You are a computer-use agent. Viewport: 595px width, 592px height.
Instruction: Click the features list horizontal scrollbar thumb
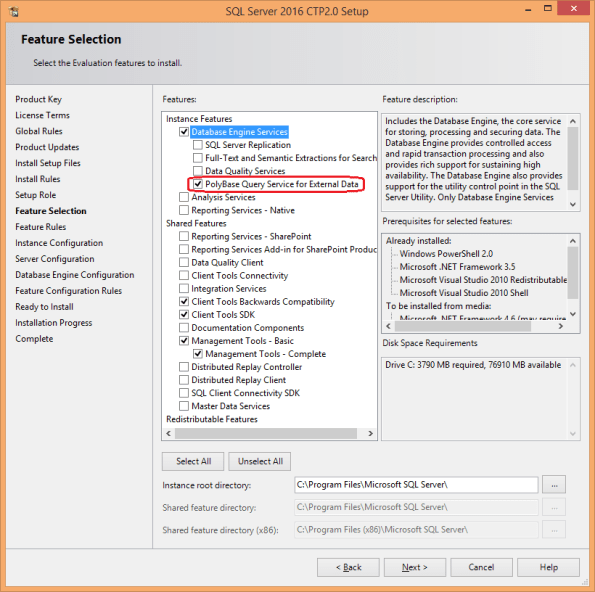click(x=266, y=433)
